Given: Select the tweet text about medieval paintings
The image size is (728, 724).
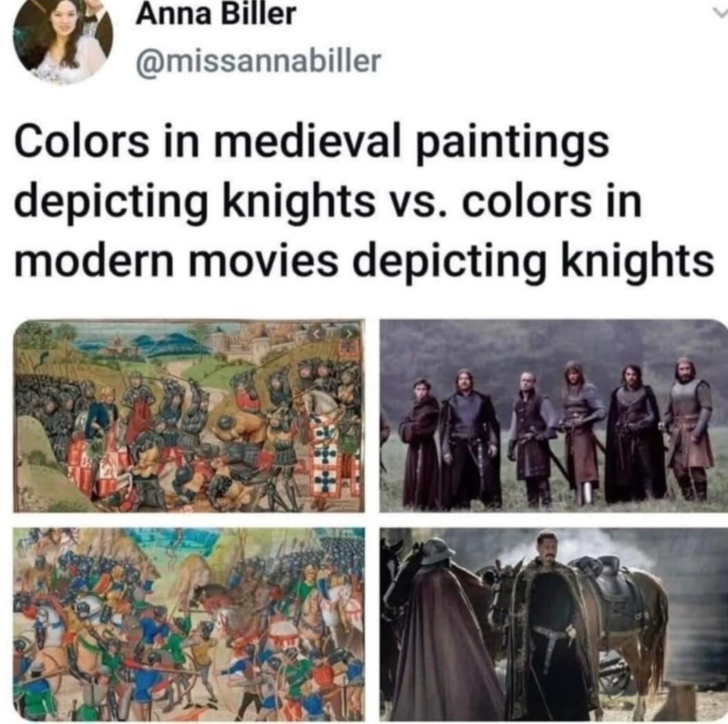Looking at the screenshot, I should (364, 201).
